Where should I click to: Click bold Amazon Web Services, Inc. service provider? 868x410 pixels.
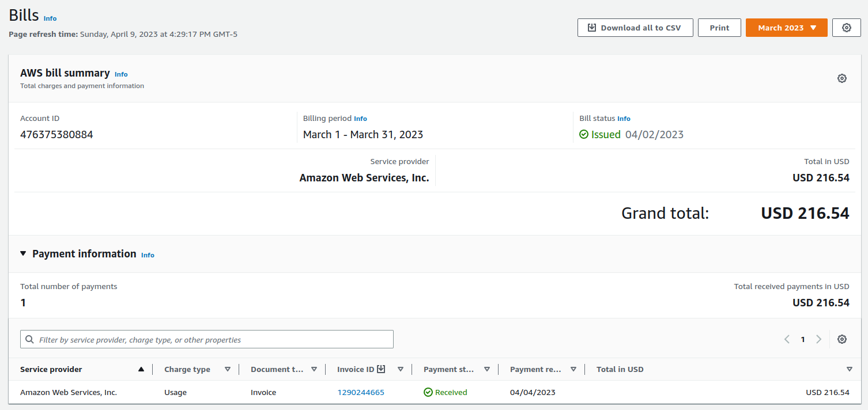pyautogui.click(x=364, y=178)
